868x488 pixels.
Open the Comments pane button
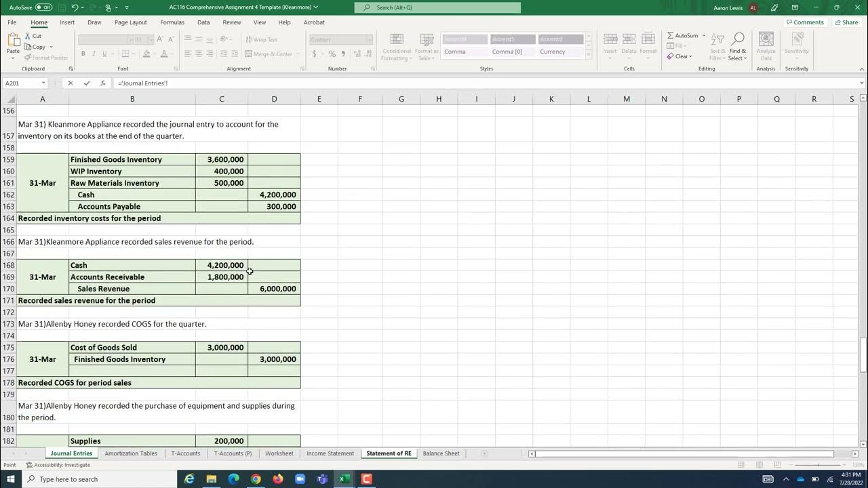point(804,22)
